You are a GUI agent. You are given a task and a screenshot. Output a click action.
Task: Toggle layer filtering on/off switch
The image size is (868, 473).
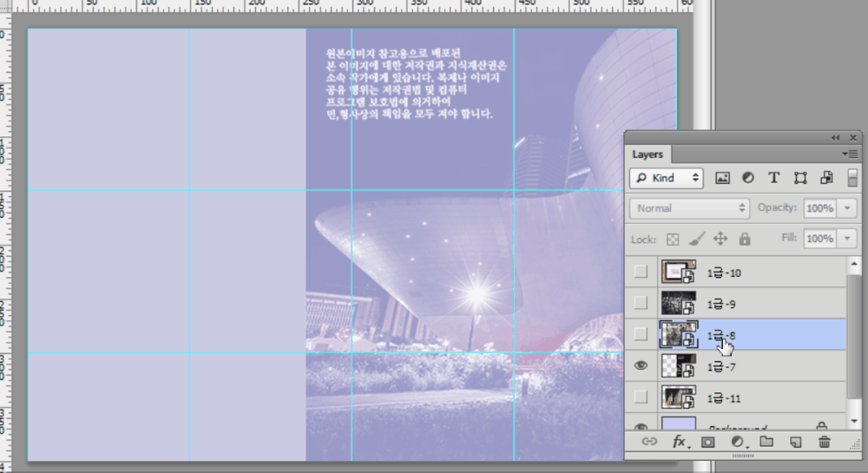coord(852,178)
